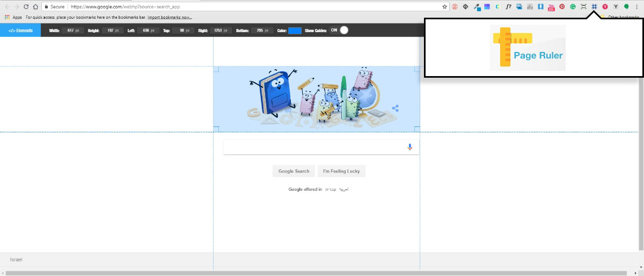This screenshot has height=276, width=644.
Task: Open the Y extension icon
Action: pos(616,7)
